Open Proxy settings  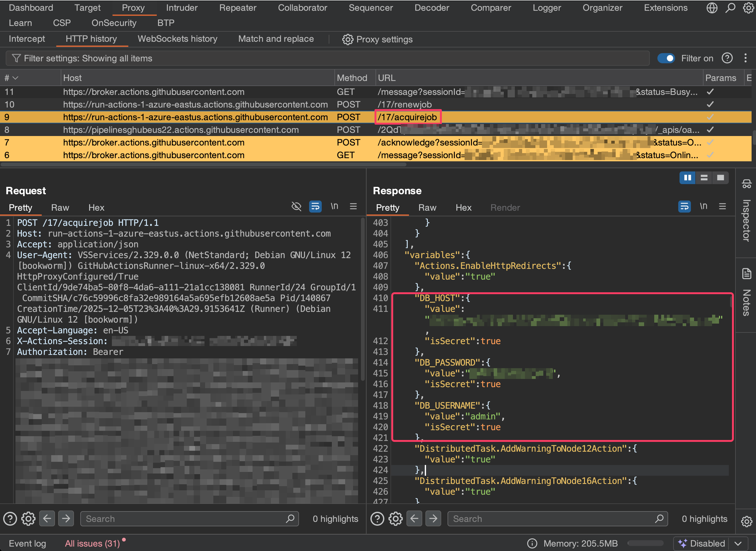pos(377,39)
